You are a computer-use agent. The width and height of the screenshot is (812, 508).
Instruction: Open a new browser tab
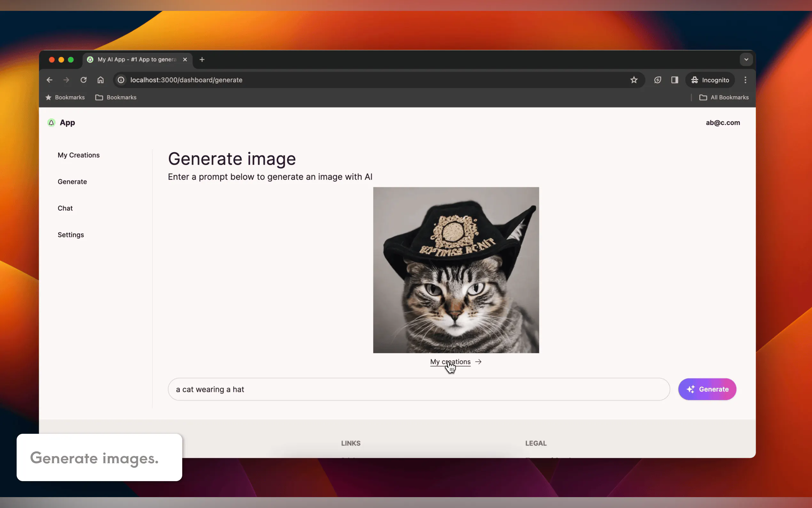click(x=202, y=60)
